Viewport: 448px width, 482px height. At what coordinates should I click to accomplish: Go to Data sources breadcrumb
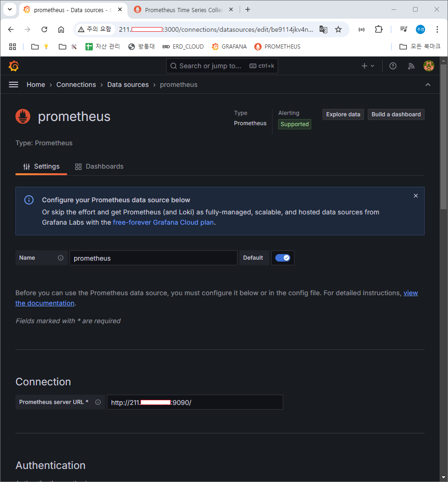click(128, 85)
